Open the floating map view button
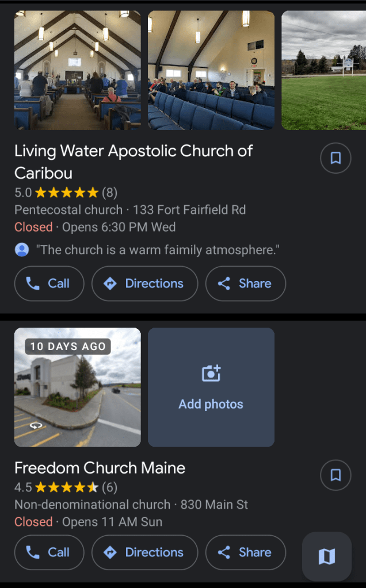Screen dimensions: 366x588 tap(326, 556)
